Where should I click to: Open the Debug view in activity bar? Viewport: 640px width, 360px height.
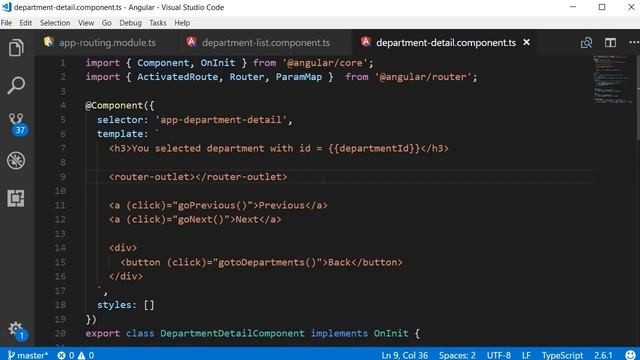(16, 161)
